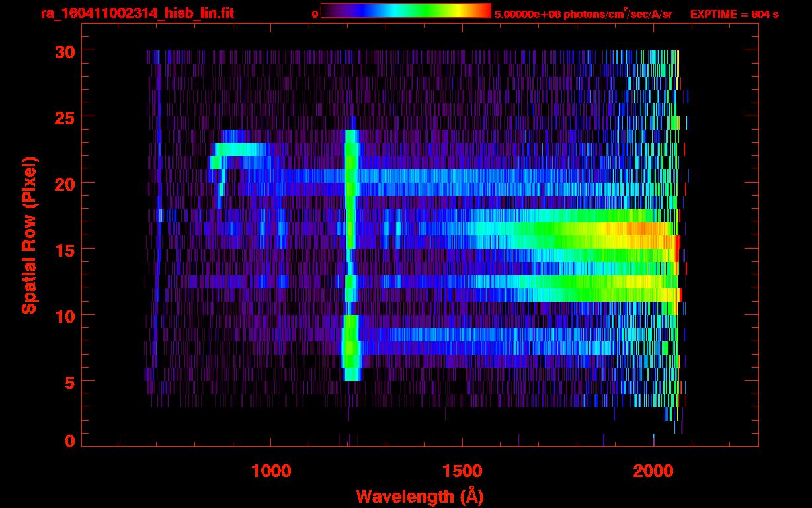Click the 1500 wavelength tick label
The image size is (812, 508).
(462, 471)
